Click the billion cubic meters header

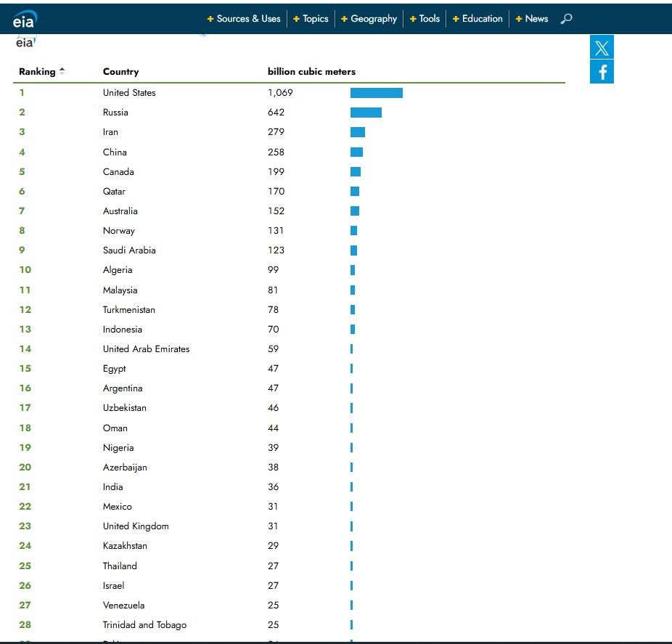311,72
